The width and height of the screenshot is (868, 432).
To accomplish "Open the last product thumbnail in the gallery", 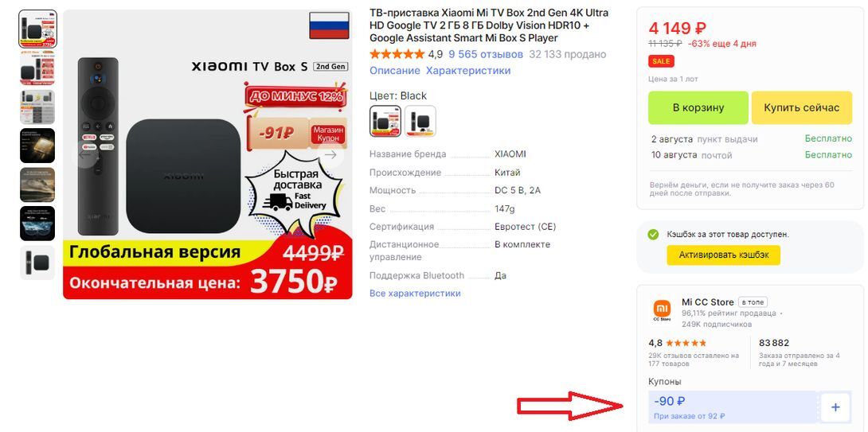I will pos(37,263).
